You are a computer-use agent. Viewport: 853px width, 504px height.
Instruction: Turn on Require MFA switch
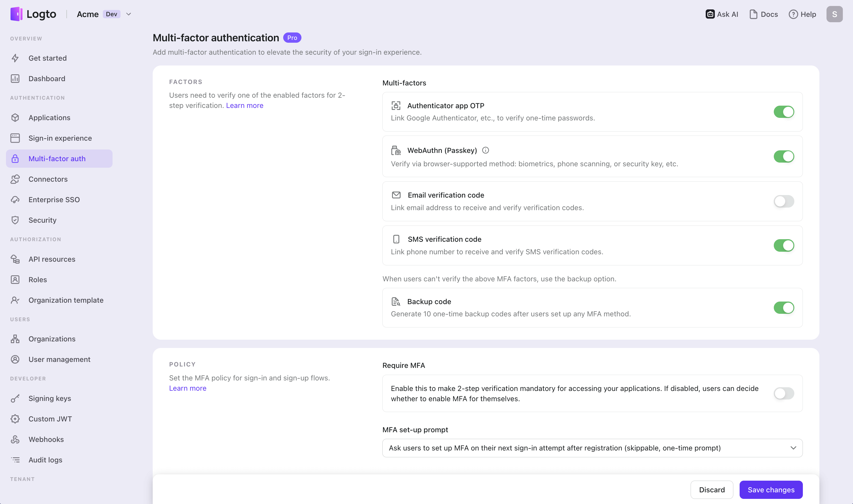point(783,394)
